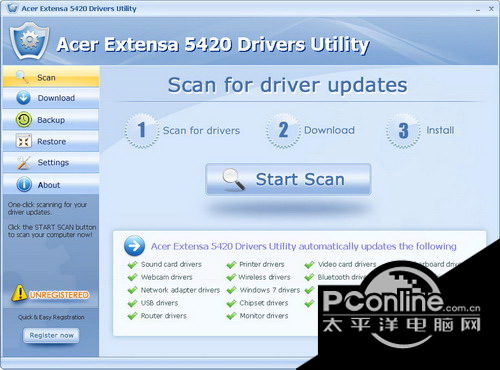
Task: Click the Windows 7 drivers text
Action: (x=270, y=290)
